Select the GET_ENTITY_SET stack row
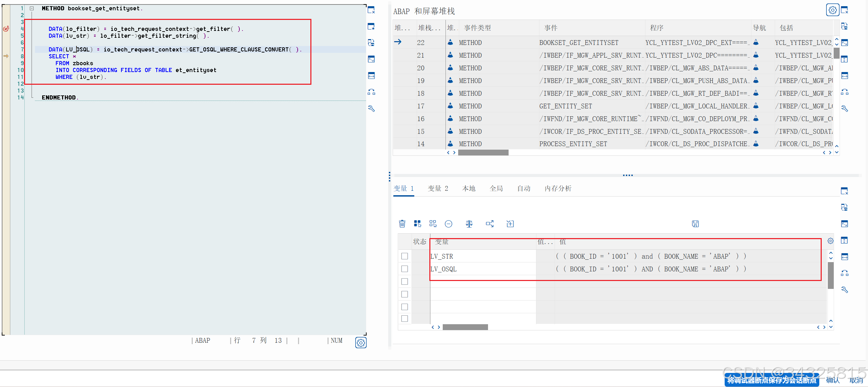Viewport: 868px width, 387px height. 566,106
